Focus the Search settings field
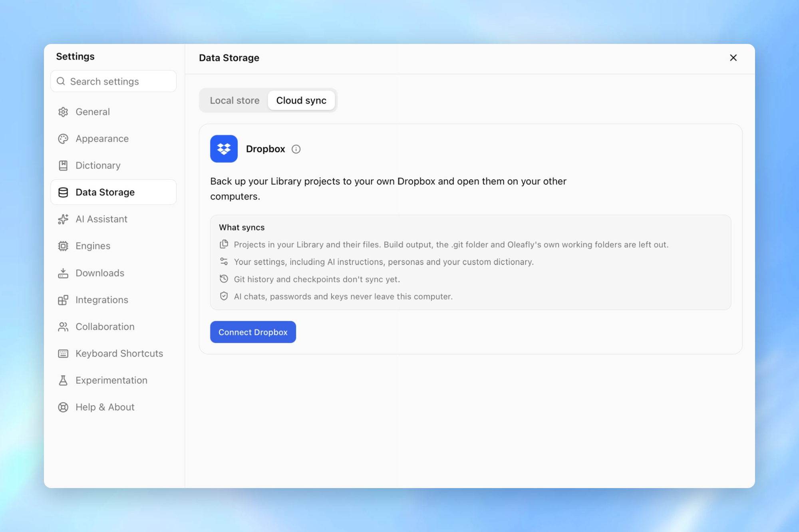The height and width of the screenshot is (532, 799). [x=113, y=81]
